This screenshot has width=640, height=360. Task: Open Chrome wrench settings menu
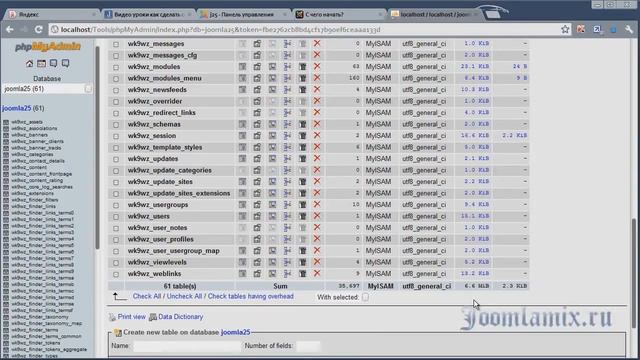(x=629, y=29)
